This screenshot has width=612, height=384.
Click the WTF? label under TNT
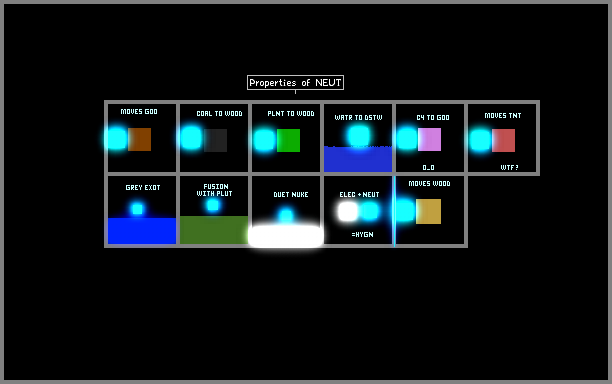(509, 167)
